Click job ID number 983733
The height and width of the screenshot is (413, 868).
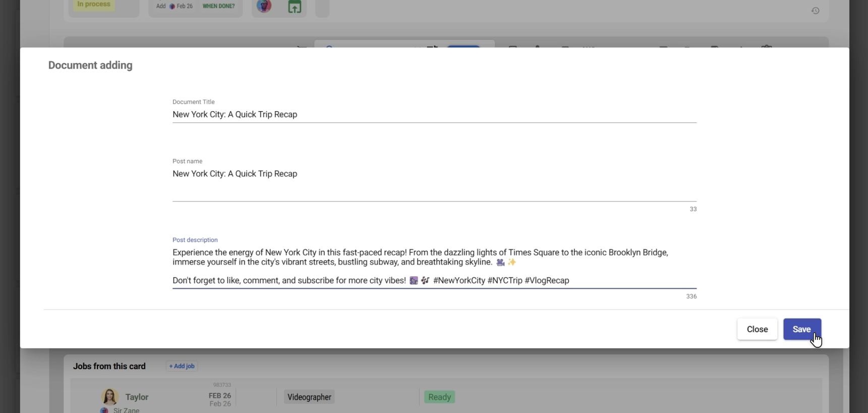tap(222, 385)
